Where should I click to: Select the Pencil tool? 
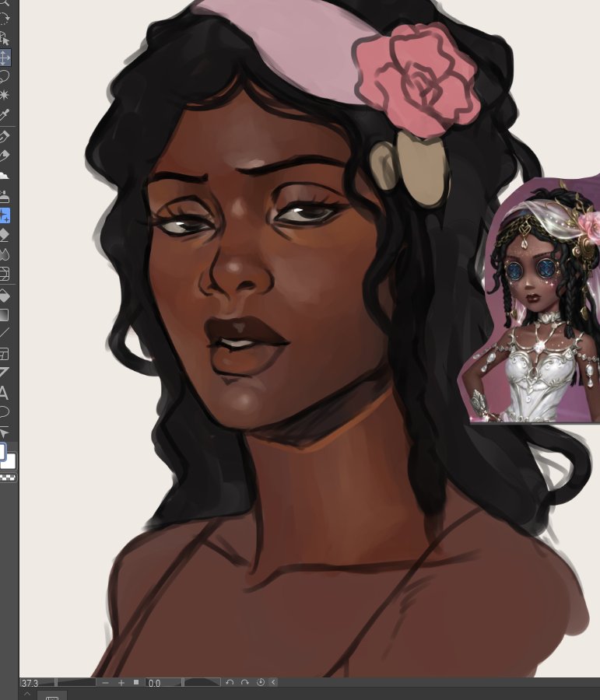coord(4,156)
